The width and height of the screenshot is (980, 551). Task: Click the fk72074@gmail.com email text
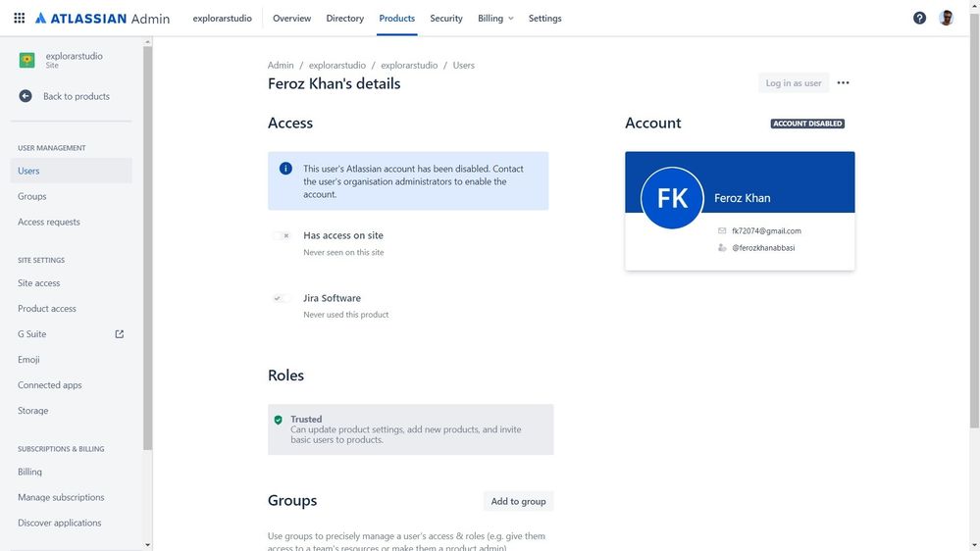point(766,231)
